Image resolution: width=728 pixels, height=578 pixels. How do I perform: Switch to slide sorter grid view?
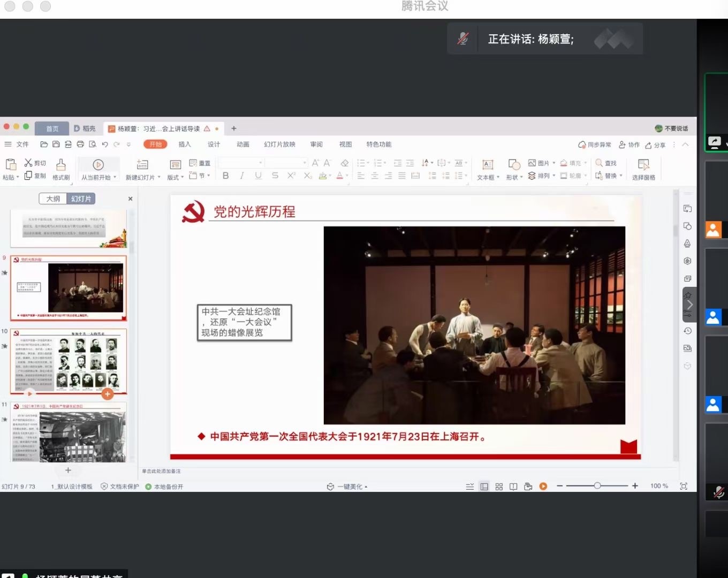[x=499, y=486]
